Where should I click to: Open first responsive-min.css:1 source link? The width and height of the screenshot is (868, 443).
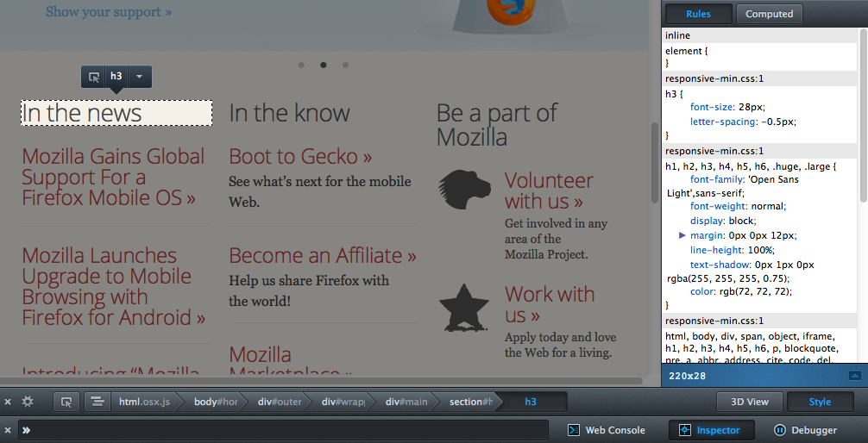click(714, 78)
